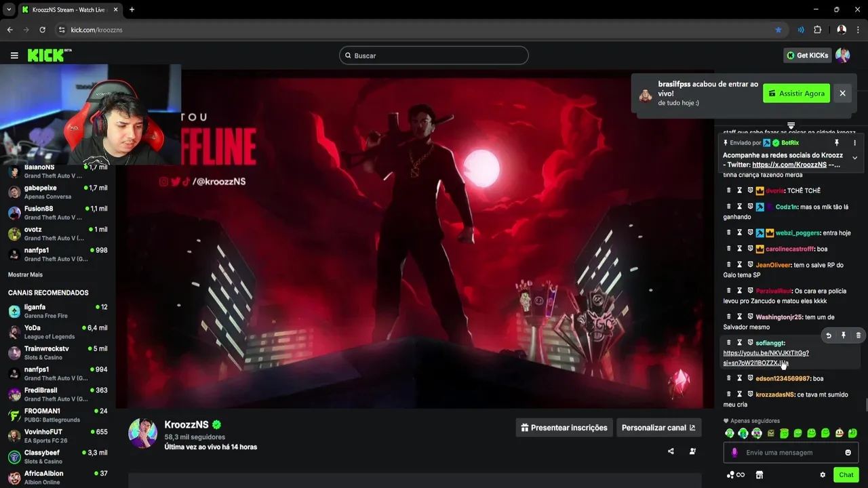The height and width of the screenshot is (488, 868).
Task: Open the emoji picker in the message box
Action: coord(848,453)
